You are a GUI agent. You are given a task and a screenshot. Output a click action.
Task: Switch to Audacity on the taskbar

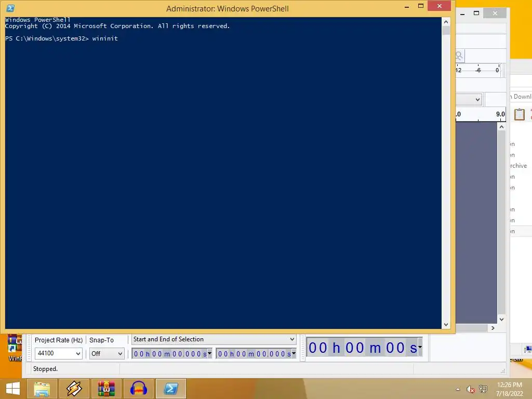coord(138,389)
